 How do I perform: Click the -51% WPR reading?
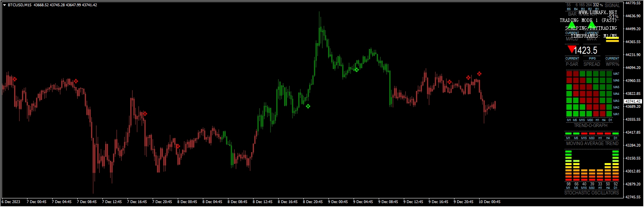613,17
